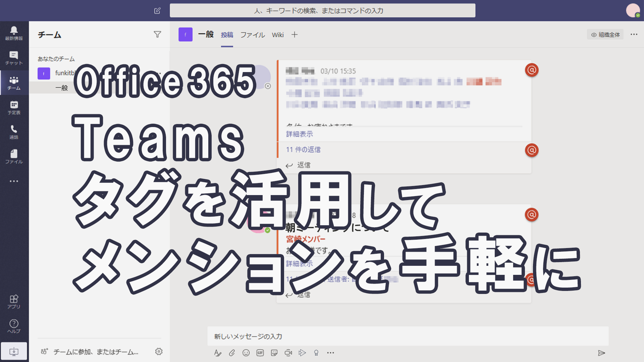644x362 pixels.
Task: Show more apps ellipsis in sidebar
Action: pyautogui.click(x=14, y=181)
